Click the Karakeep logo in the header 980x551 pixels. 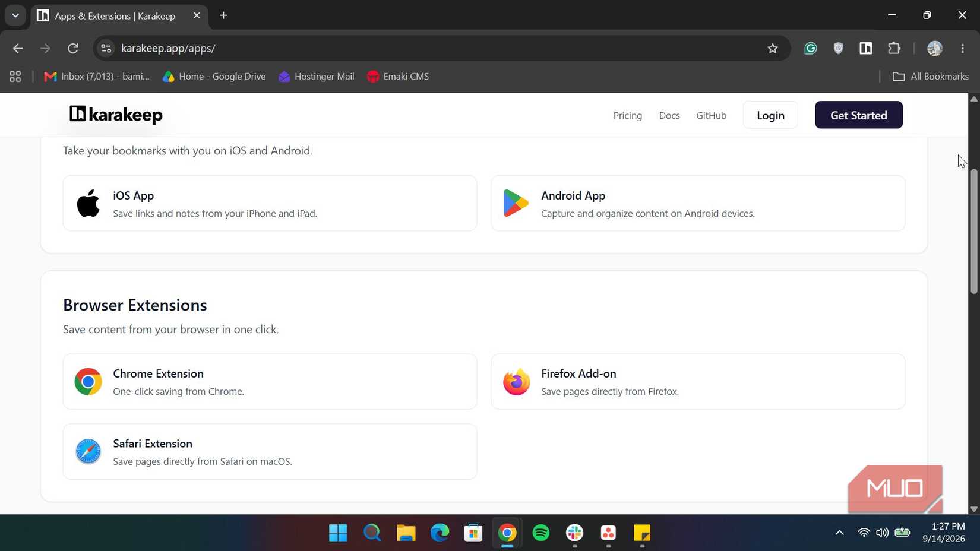pos(116,115)
